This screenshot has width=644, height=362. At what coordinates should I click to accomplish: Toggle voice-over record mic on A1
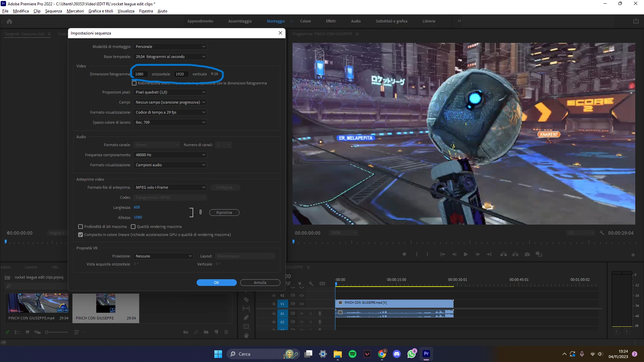click(x=320, y=313)
